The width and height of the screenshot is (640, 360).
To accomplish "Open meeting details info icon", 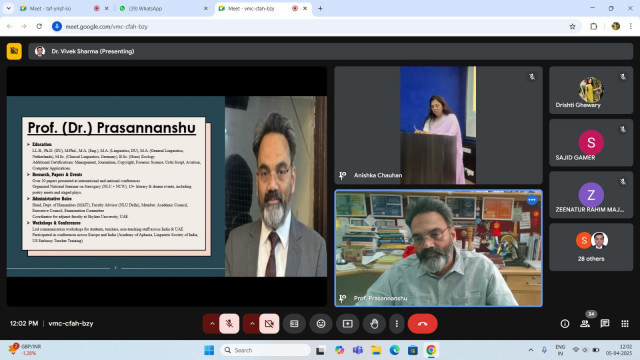I will tap(565, 324).
